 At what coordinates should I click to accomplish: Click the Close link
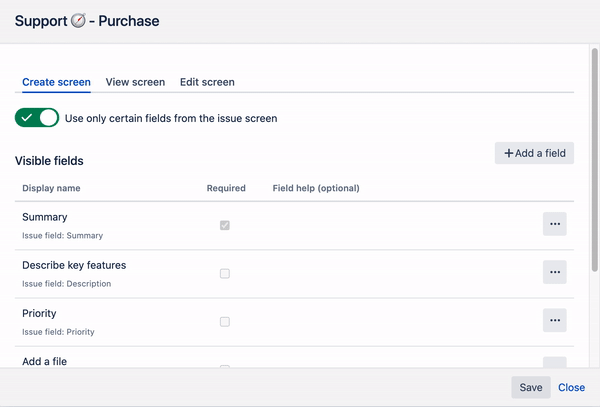[571, 388]
